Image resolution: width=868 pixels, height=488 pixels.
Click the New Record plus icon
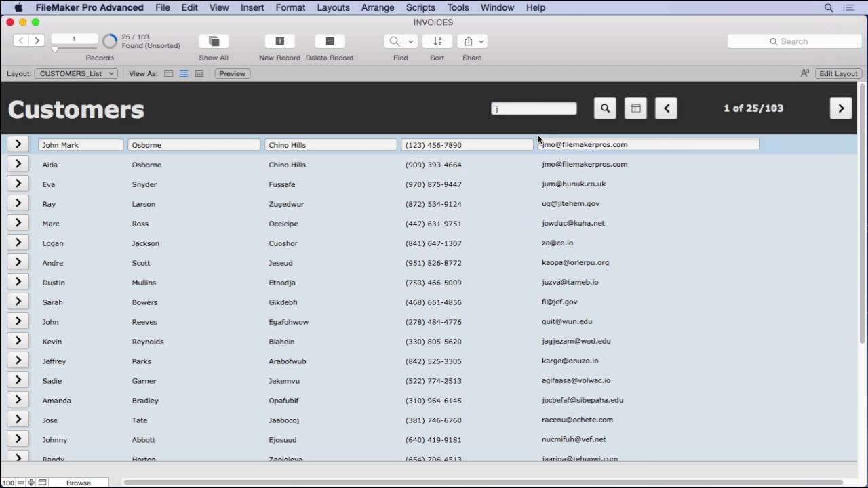(279, 41)
